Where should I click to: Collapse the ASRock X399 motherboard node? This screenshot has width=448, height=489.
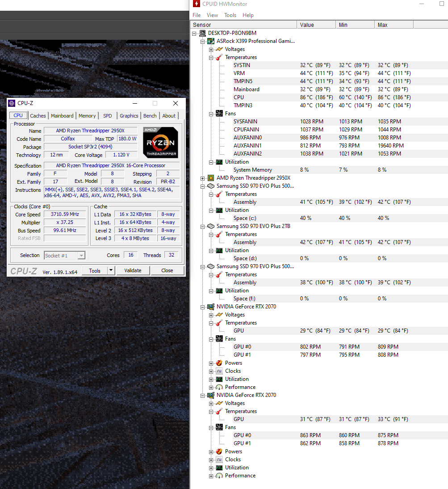point(202,42)
